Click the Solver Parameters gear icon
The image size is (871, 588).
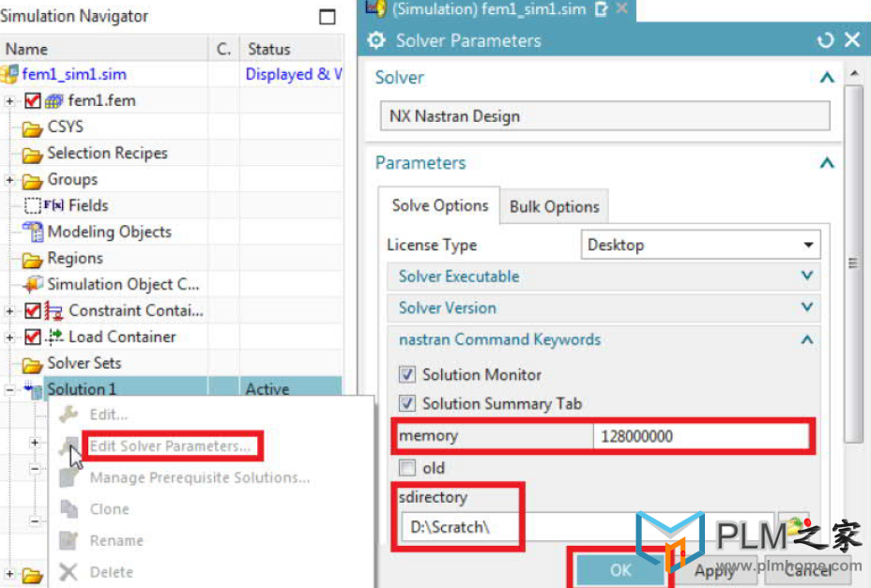pos(376,40)
